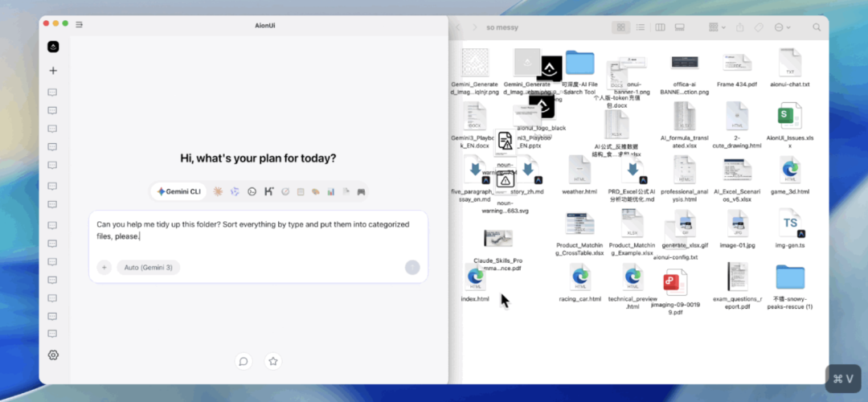Select five_paragraph_essay_en.md file
The height and width of the screenshot is (402, 868).
[475, 170]
